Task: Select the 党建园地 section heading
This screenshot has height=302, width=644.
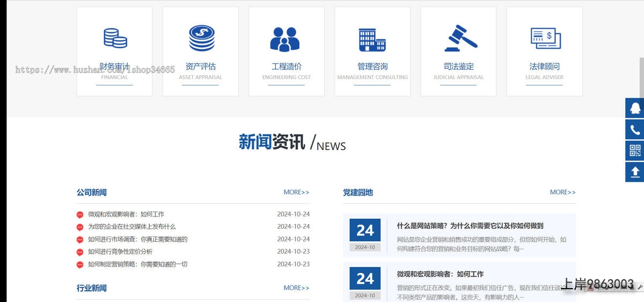Action: click(358, 192)
